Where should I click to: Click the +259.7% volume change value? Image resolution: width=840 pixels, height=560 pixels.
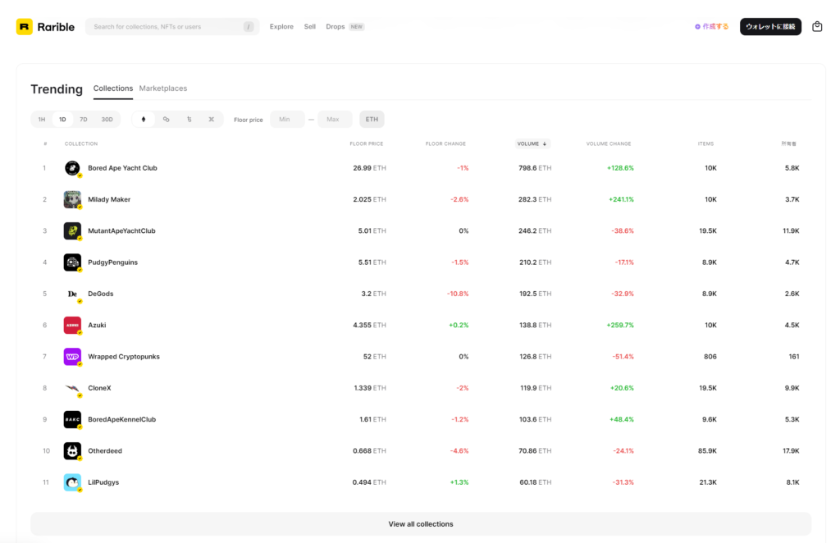pyautogui.click(x=620, y=325)
